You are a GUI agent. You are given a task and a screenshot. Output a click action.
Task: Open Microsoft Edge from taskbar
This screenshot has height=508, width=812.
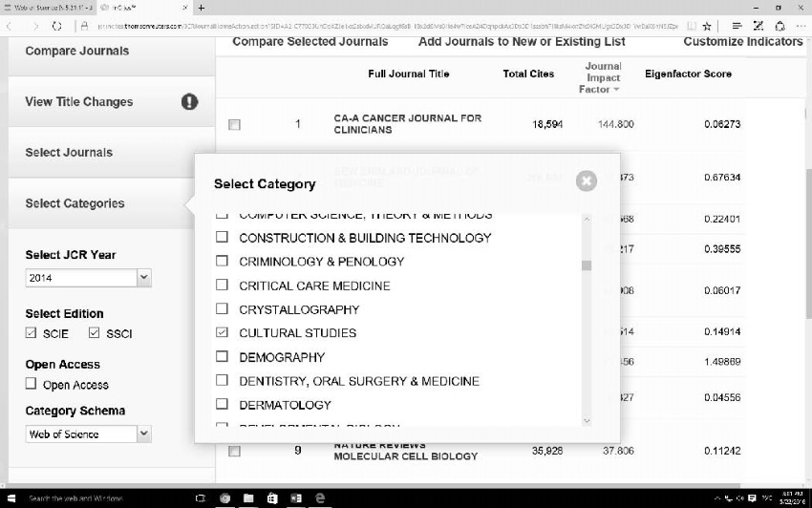coord(320,498)
